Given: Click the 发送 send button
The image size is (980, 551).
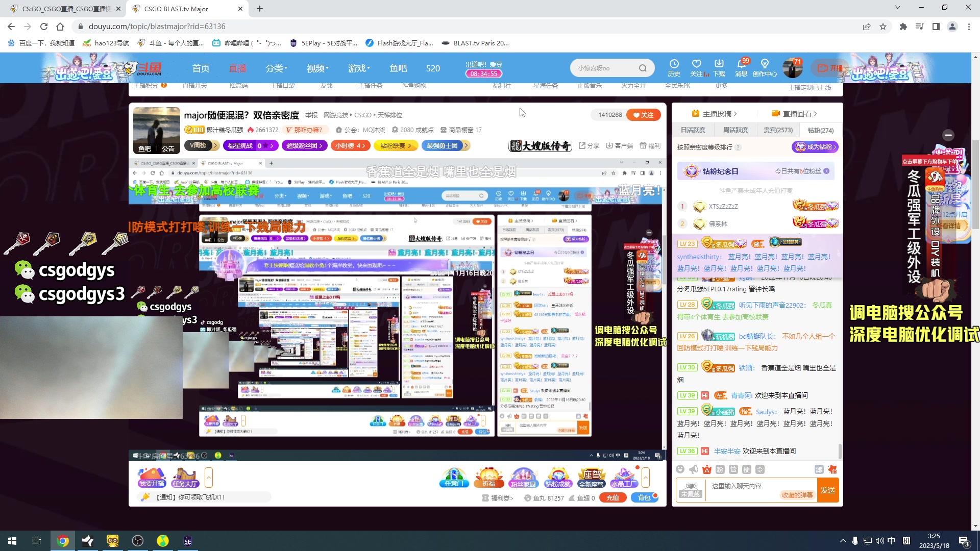Looking at the screenshot, I should coord(828,490).
